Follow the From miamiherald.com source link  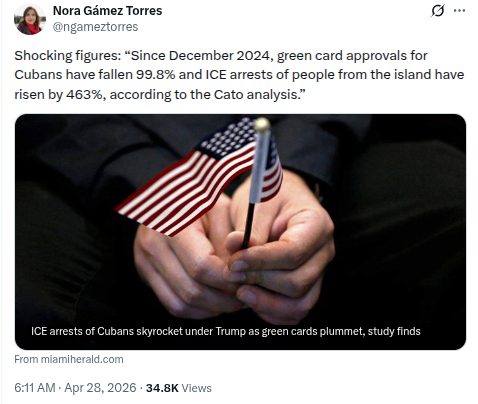pos(69,359)
